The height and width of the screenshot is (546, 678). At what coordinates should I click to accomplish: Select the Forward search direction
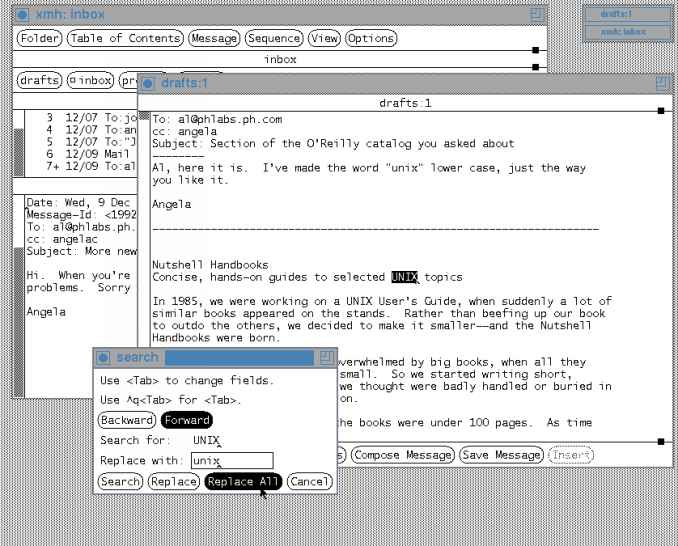(x=188, y=420)
